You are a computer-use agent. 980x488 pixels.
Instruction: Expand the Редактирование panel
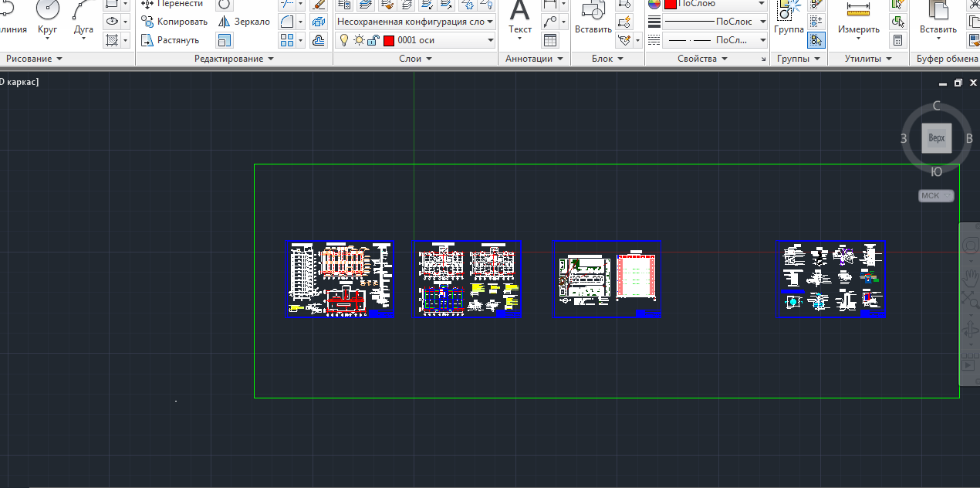coord(234,59)
